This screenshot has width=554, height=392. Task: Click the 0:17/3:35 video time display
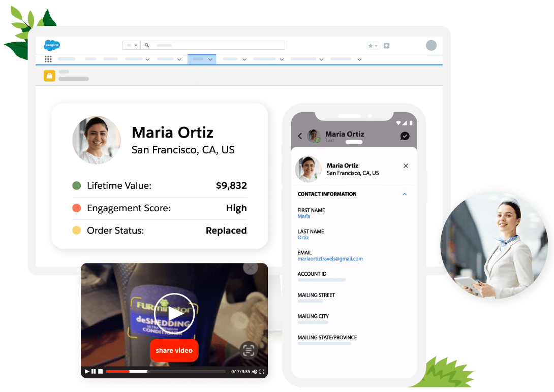(x=240, y=372)
